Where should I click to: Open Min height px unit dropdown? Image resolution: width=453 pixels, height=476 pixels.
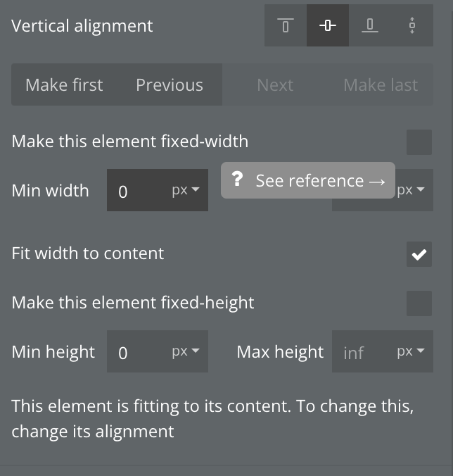click(x=186, y=351)
